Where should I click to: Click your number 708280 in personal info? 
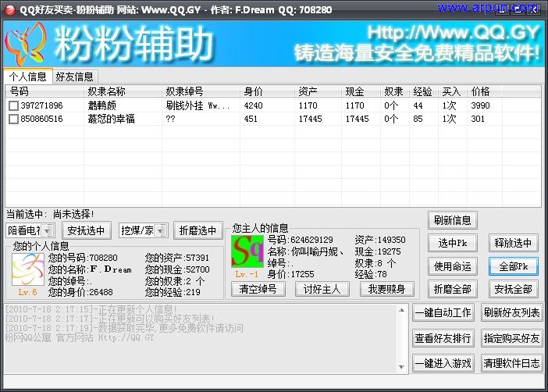click(x=104, y=258)
